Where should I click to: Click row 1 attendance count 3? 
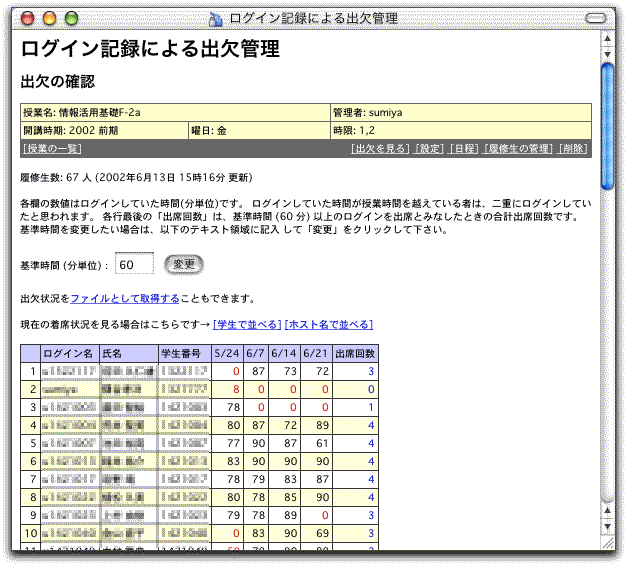pyautogui.click(x=371, y=371)
